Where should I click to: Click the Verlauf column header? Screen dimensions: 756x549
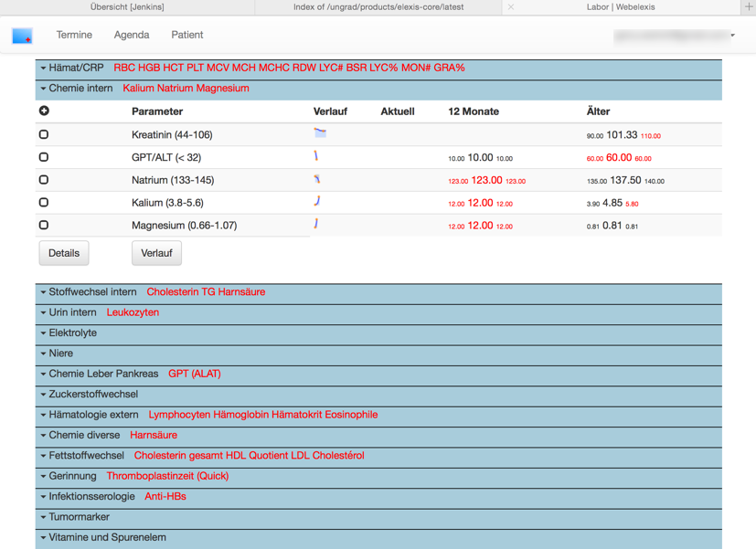click(330, 111)
